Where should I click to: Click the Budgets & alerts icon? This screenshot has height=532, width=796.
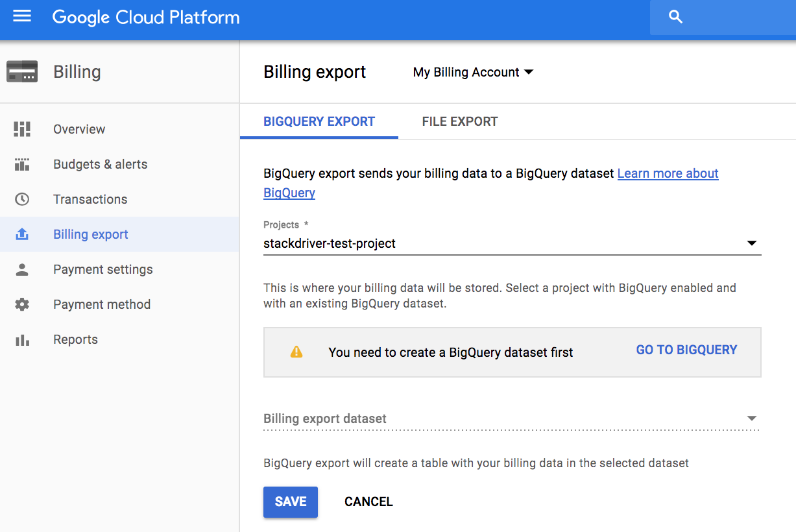click(22, 164)
